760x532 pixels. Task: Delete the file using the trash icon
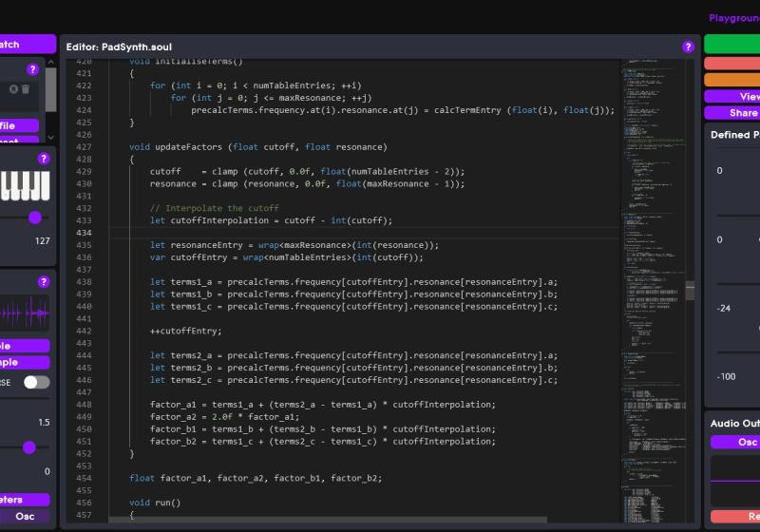tap(26, 89)
